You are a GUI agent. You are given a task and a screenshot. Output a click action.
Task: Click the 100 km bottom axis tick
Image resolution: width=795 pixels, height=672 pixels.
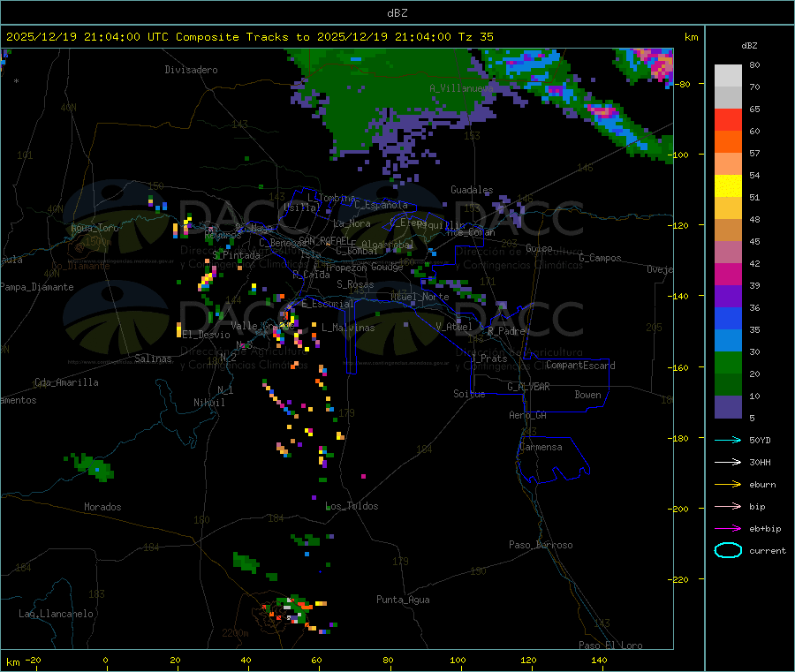tap(458, 660)
